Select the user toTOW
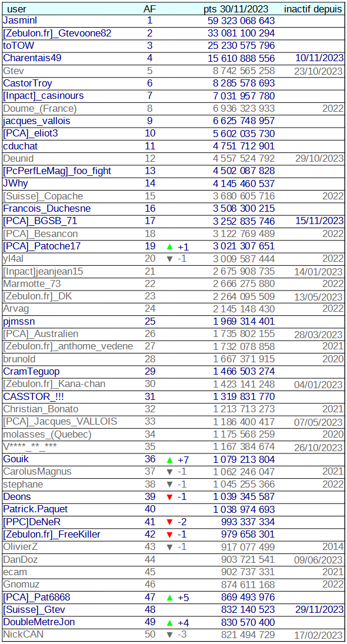347x644 pixels. (19, 45)
